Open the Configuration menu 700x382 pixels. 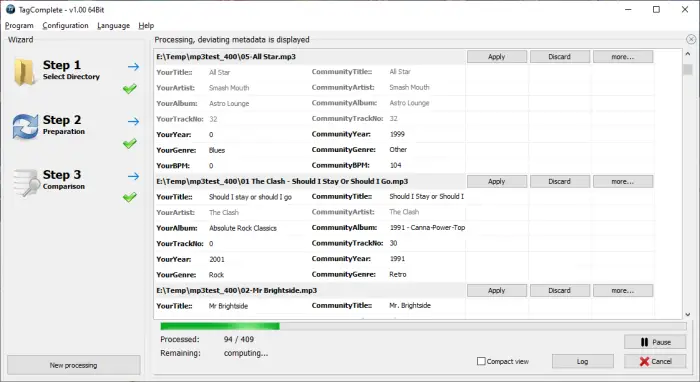click(65, 25)
